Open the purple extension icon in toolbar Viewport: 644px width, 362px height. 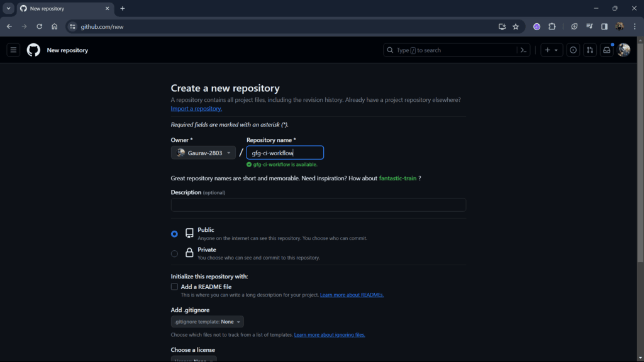pos(537,26)
